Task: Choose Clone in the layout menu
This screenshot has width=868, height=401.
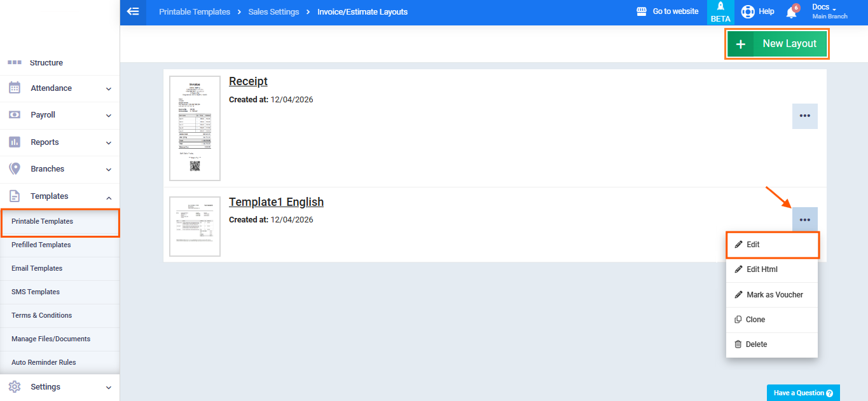Action: point(755,320)
